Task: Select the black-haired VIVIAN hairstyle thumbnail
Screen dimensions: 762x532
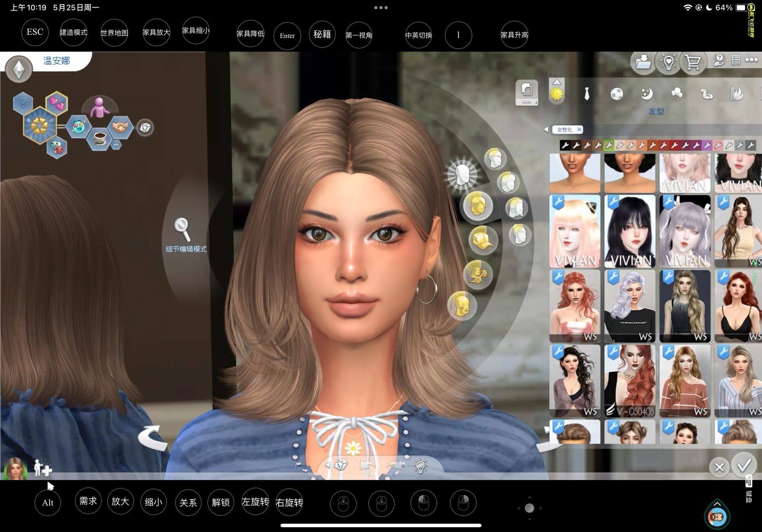Action: (x=630, y=231)
